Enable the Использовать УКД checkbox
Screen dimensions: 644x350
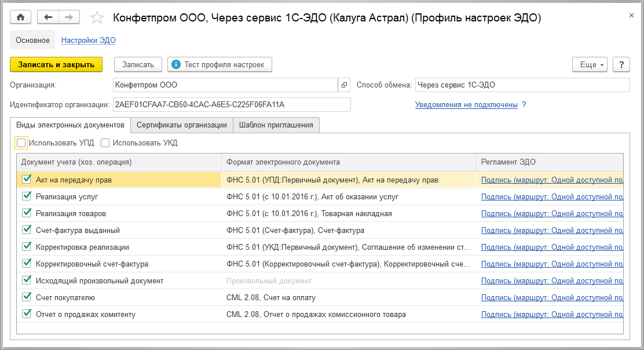click(x=105, y=143)
